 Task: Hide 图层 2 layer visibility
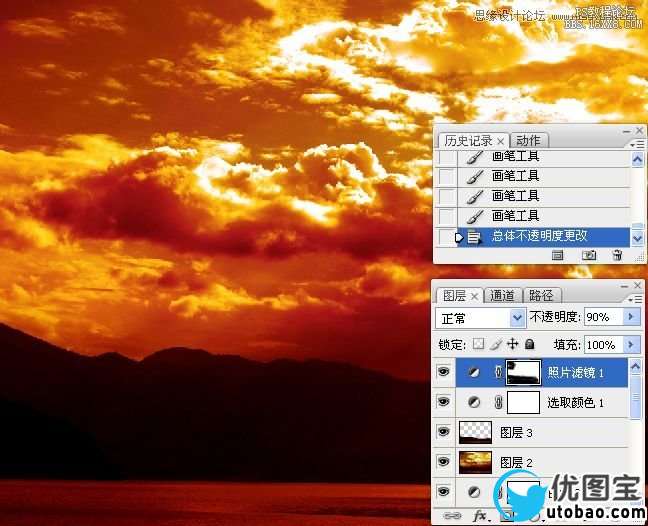coord(443,462)
